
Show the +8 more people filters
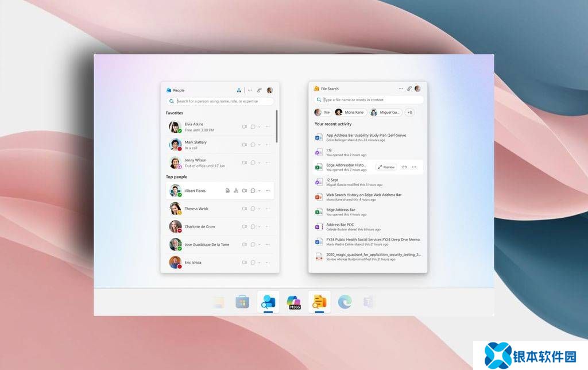pyautogui.click(x=409, y=112)
